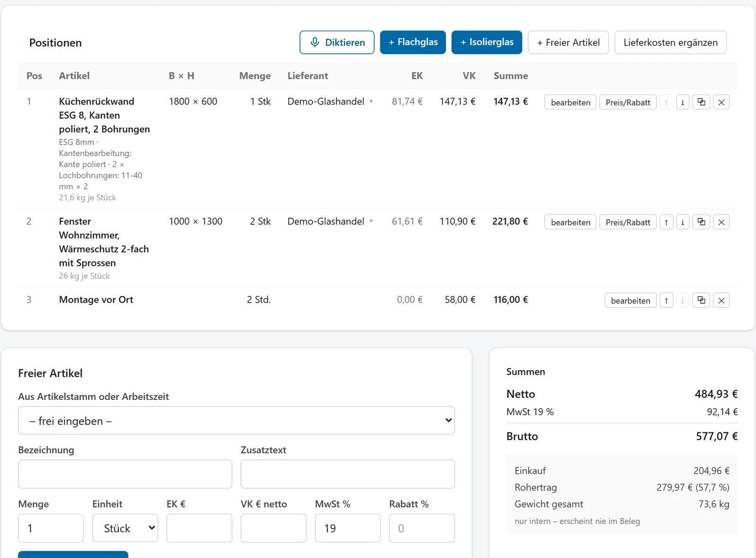
Task: Open Lieferant dropdown for Küchenrückwand row
Action: [x=330, y=101]
